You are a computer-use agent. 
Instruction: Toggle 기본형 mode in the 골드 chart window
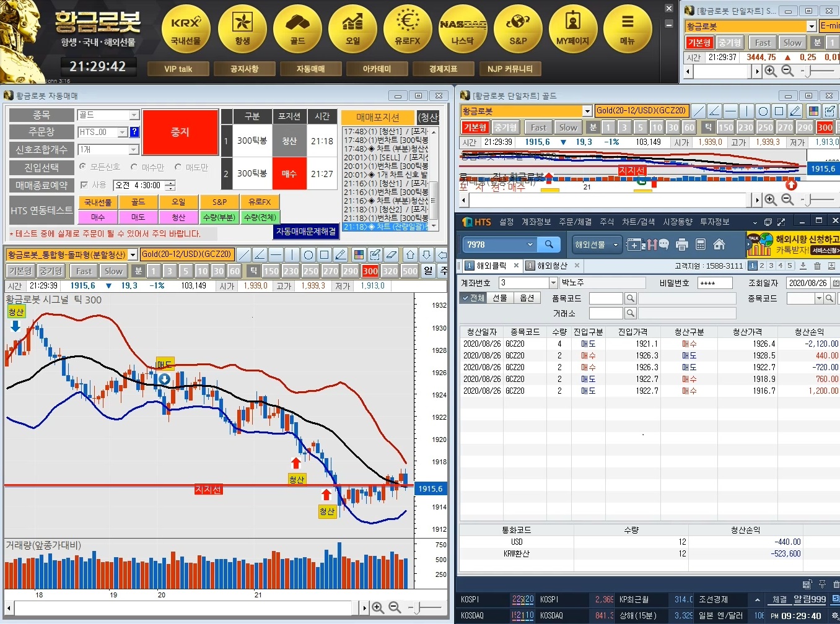(x=476, y=128)
